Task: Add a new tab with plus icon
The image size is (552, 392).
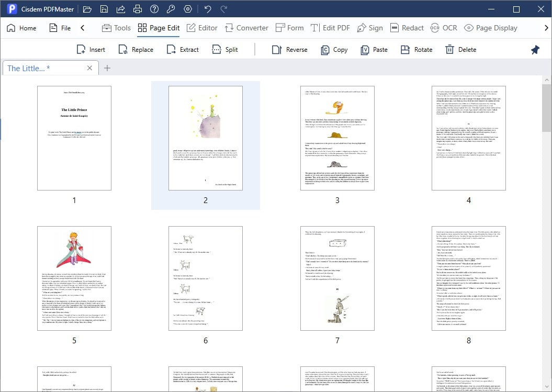Action: [x=107, y=68]
